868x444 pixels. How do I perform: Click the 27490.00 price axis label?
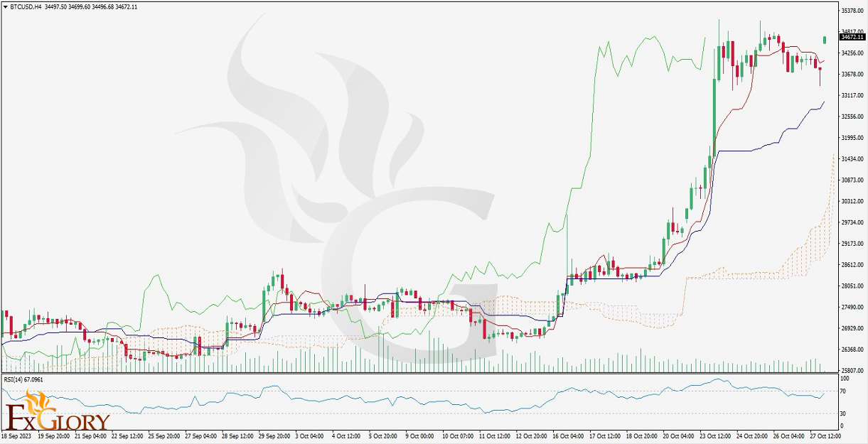click(x=852, y=308)
